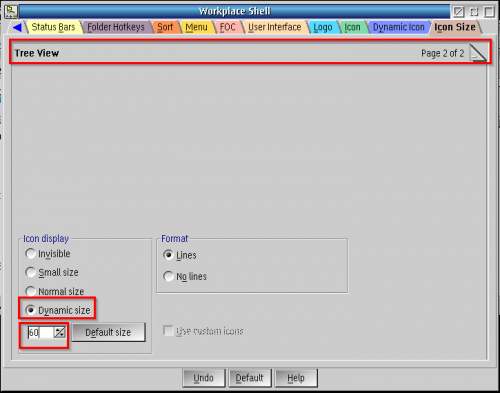
Task: Flip to previous page using page-turn corner
Action: coord(478,53)
